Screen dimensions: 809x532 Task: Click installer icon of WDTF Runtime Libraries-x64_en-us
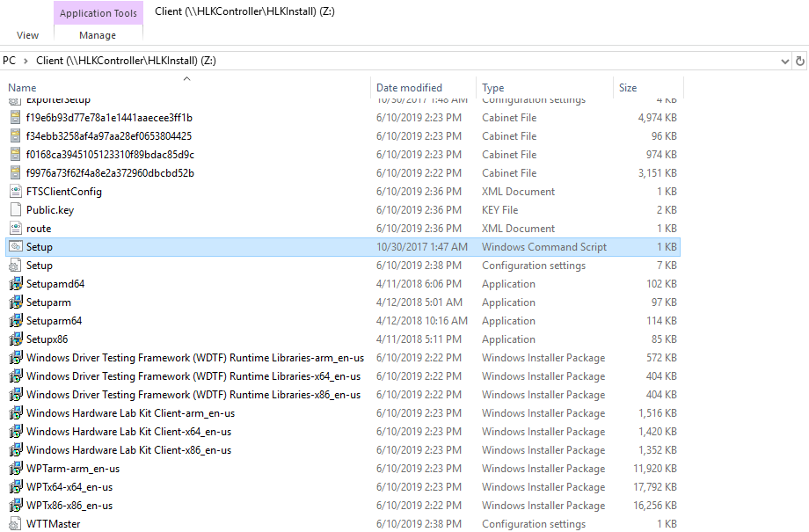pyautogui.click(x=16, y=376)
